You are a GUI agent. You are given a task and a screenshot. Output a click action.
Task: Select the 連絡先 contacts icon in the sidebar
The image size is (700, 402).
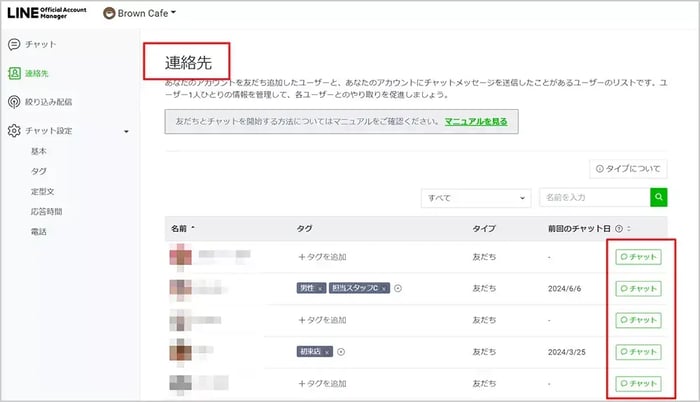(14, 73)
